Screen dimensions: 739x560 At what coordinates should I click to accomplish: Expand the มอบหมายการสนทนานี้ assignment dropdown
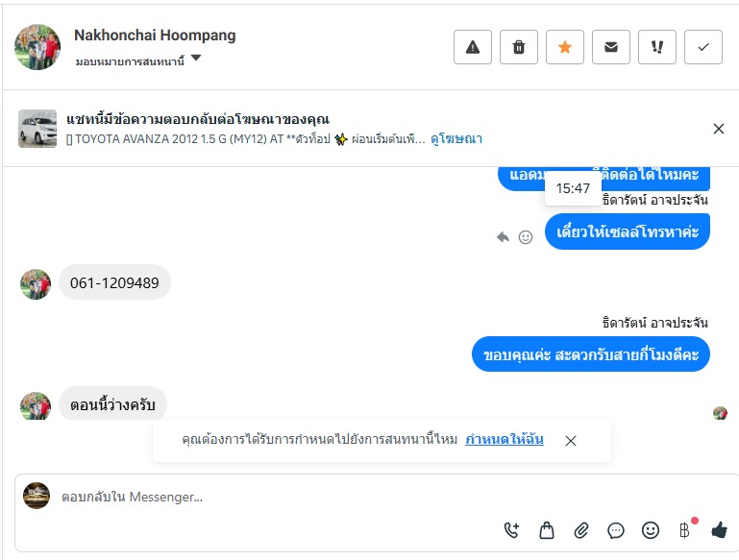click(x=196, y=60)
